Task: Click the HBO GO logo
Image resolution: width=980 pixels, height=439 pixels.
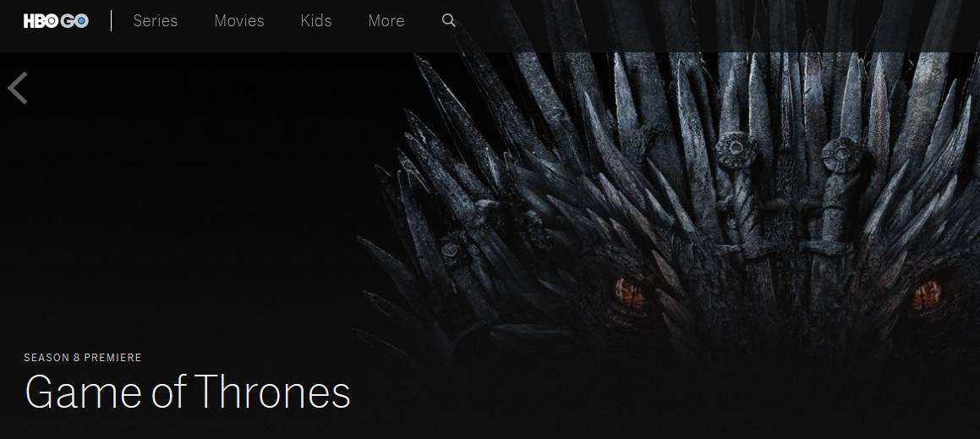Action: pos(57,20)
